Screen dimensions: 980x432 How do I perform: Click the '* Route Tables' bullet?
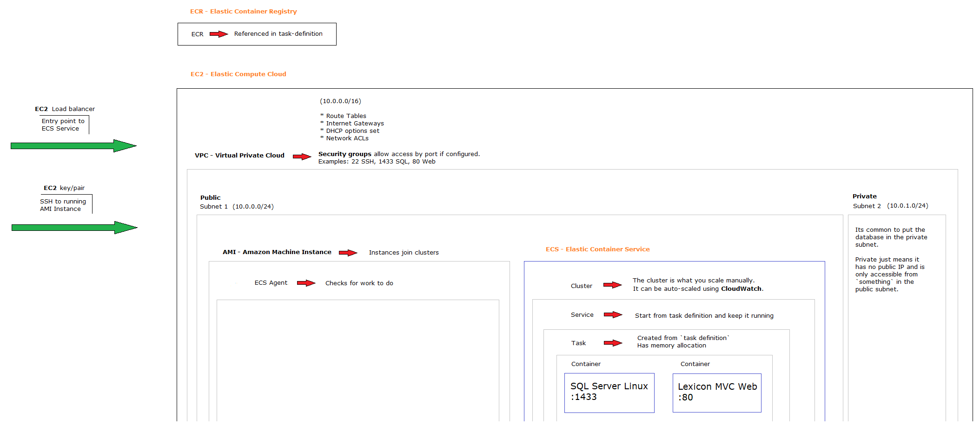pos(343,116)
